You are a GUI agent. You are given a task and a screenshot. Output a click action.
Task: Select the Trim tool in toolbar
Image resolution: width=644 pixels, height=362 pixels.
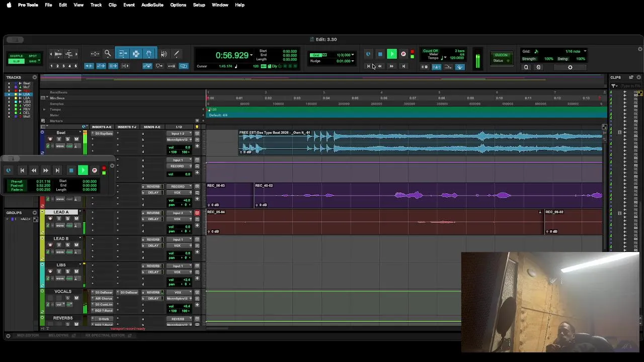pyautogui.click(x=123, y=53)
